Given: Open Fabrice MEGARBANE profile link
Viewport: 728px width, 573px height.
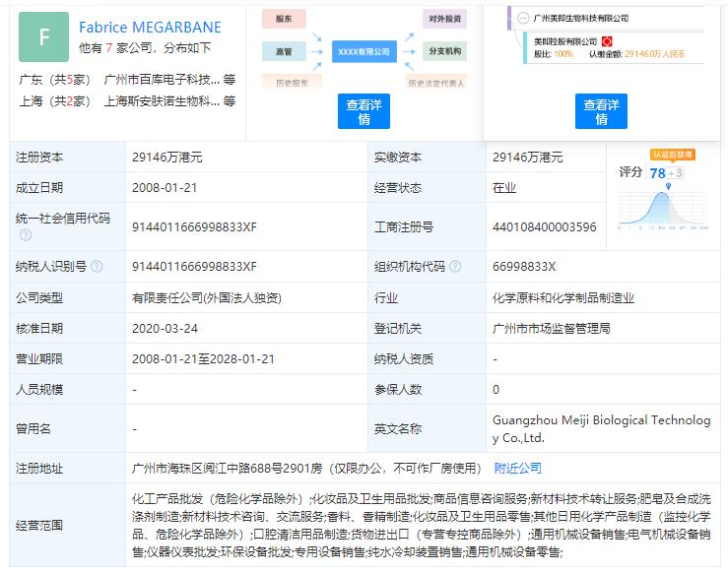Looking at the screenshot, I should [x=150, y=28].
